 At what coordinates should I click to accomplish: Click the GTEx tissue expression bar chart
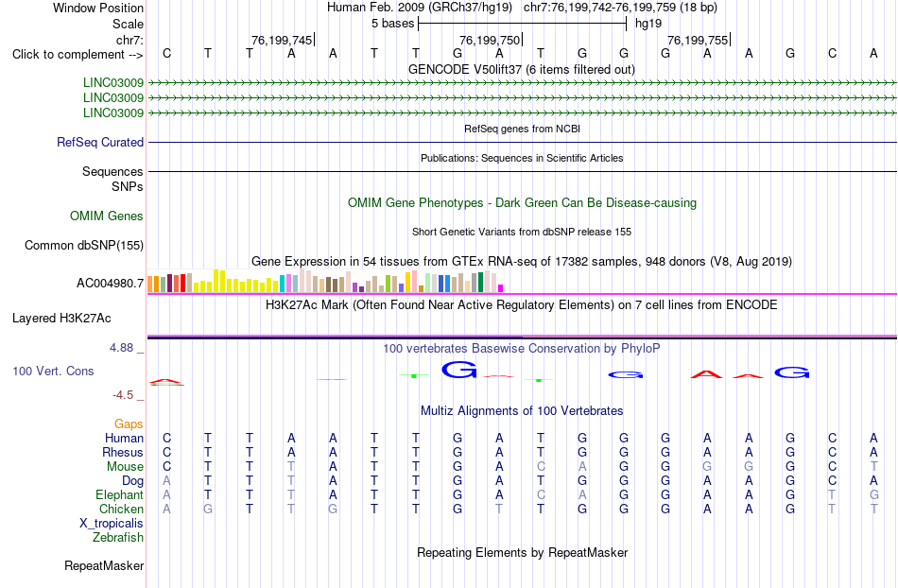[x=325, y=281]
